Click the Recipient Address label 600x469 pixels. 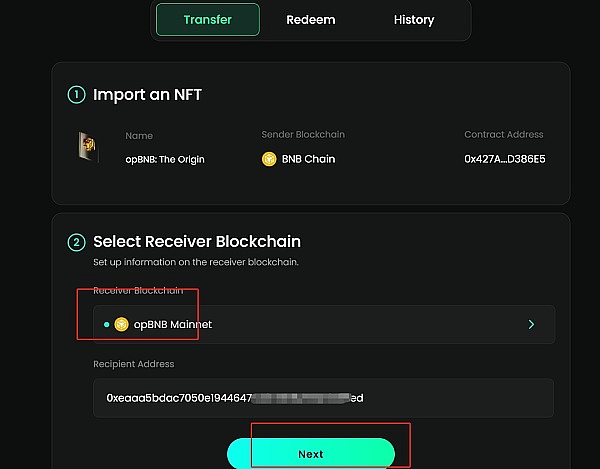click(x=134, y=364)
